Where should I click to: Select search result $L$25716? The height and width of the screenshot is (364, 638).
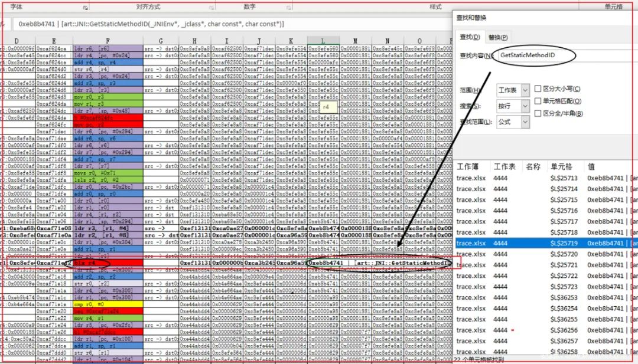coord(546,211)
